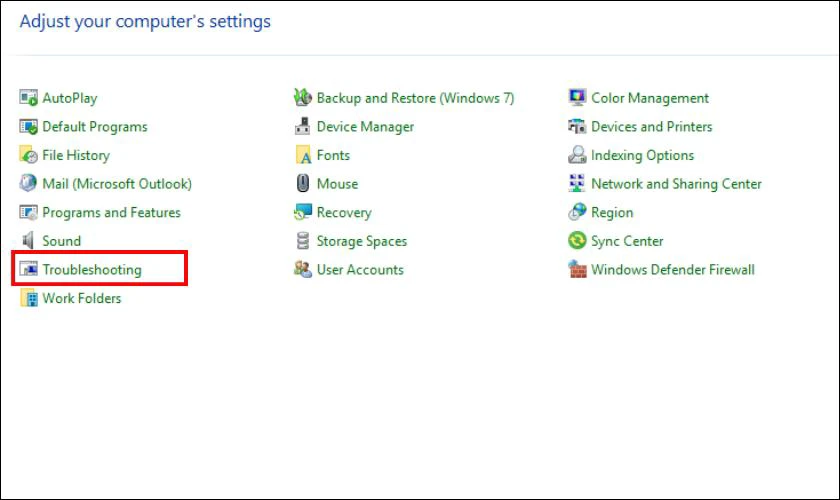Image resolution: width=840 pixels, height=500 pixels.
Task: Select the Recovery icon
Action: [x=303, y=212]
